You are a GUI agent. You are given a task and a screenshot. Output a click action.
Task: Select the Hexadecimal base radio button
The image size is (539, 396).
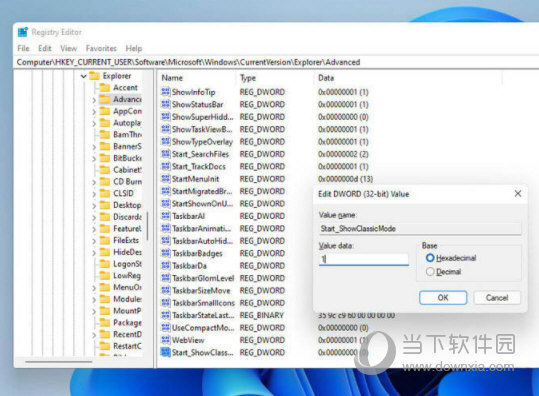click(x=430, y=258)
